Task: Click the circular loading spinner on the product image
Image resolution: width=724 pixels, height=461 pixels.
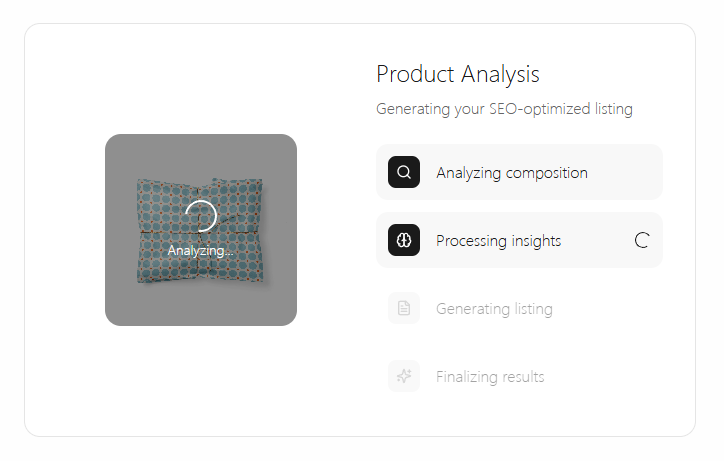Action: pos(201,216)
